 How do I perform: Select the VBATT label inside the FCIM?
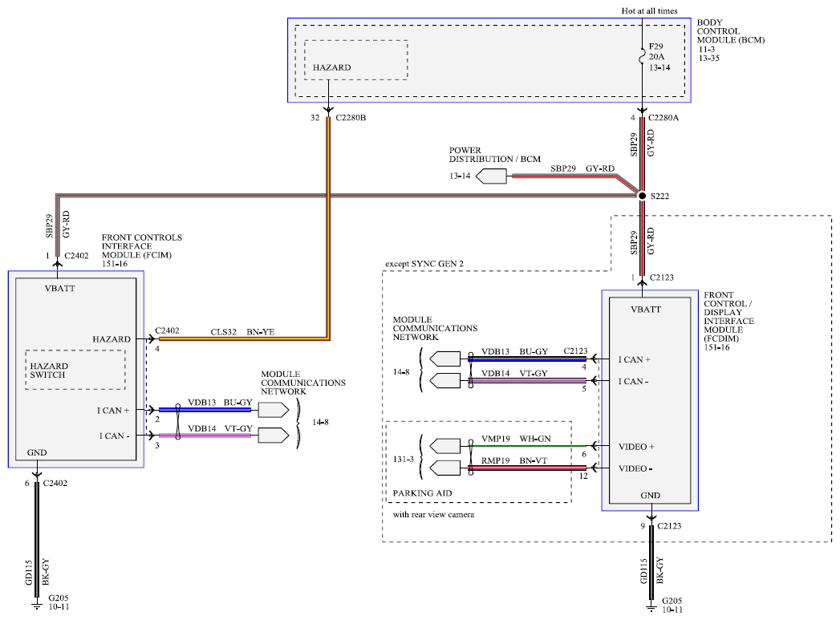pos(60,288)
